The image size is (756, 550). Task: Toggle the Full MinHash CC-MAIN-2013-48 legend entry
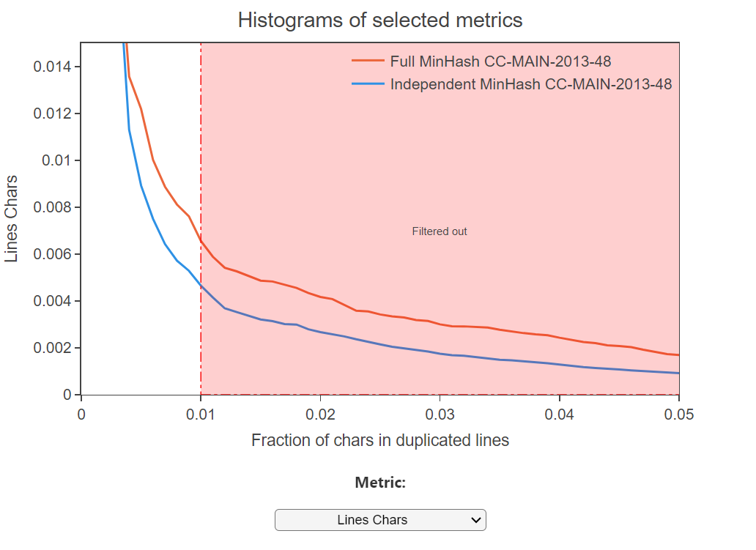(500, 61)
